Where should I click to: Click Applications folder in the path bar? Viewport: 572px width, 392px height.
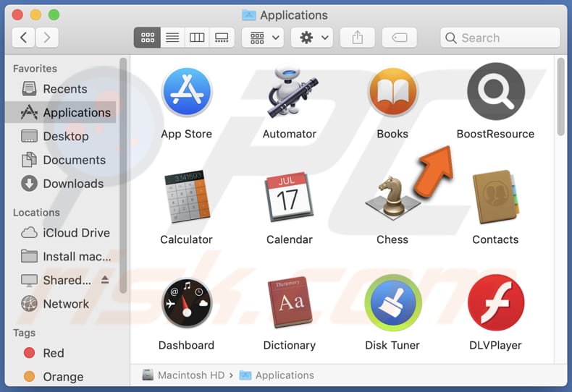point(277,375)
